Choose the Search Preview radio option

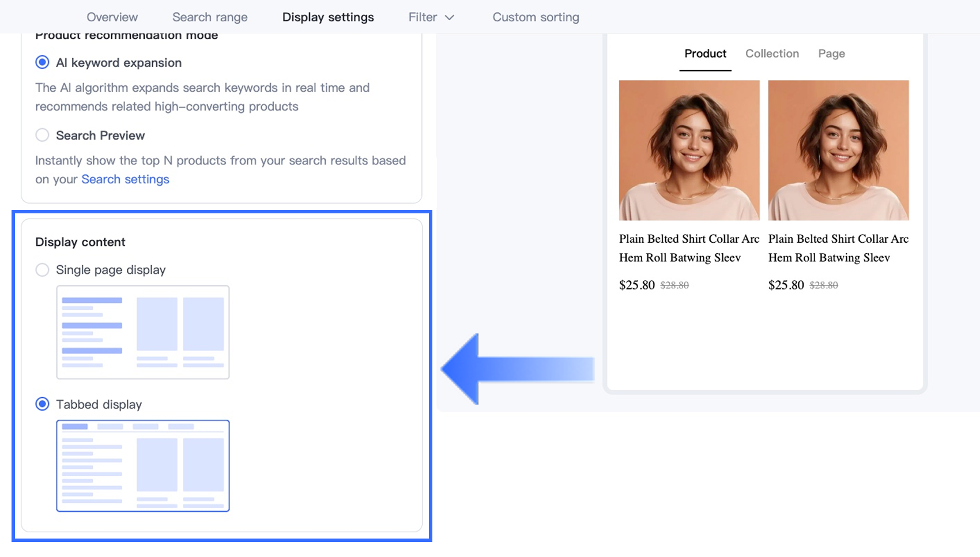tap(42, 135)
